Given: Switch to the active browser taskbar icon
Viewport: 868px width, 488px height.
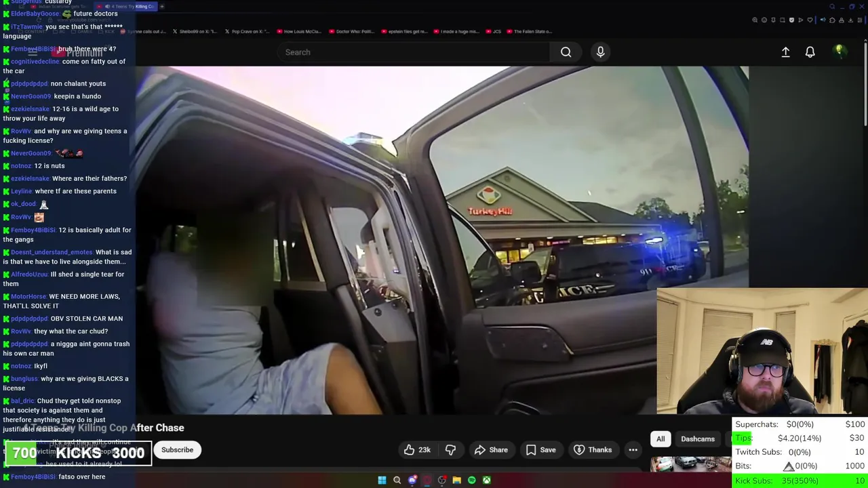Looking at the screenshot, I should (x=427, y=480).
